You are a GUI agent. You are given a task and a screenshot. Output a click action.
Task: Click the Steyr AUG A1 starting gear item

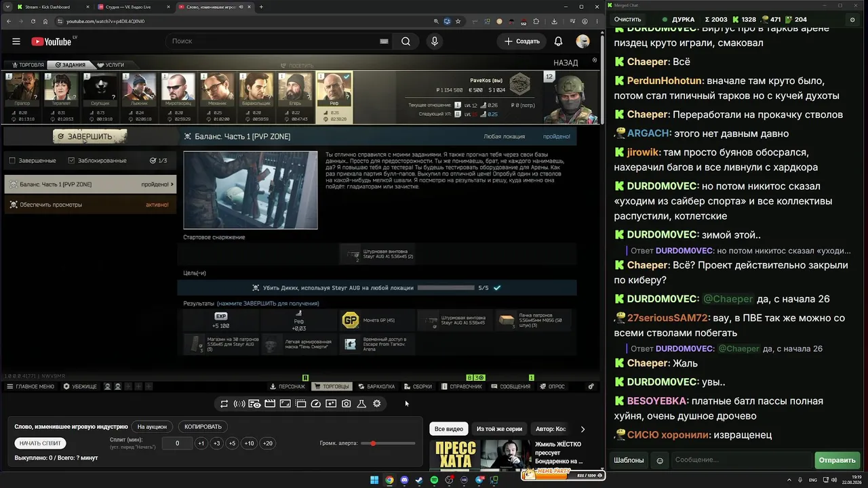click(377, 254)
